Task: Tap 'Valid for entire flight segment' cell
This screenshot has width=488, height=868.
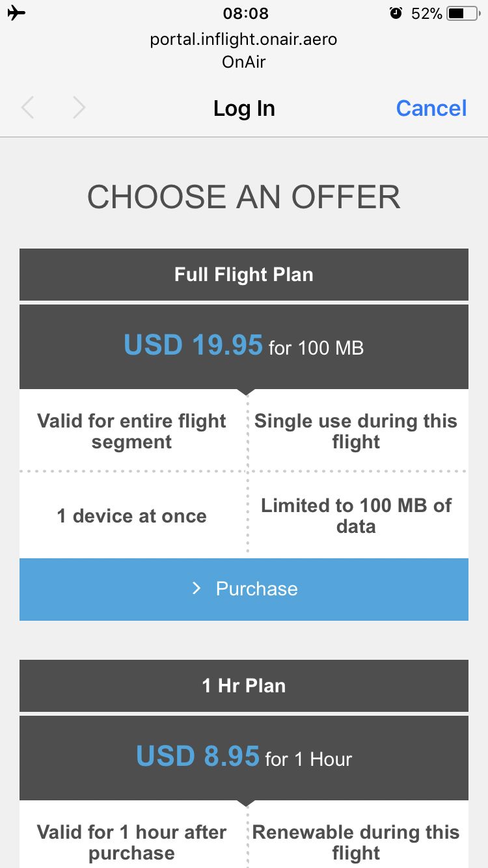Action: (132, 431)
